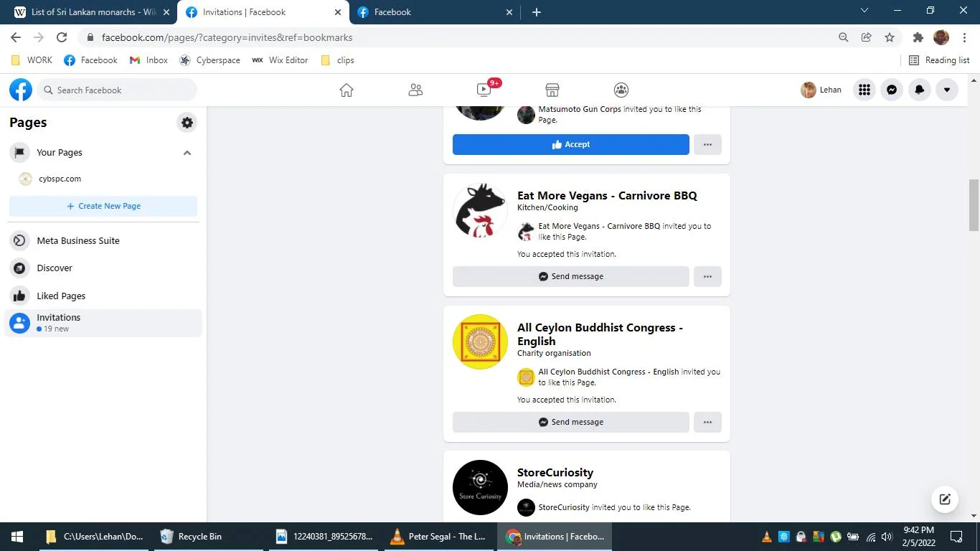Screen dimensions: 980x551
Task: Share this page from address bar
Action: tap(867, 37)
